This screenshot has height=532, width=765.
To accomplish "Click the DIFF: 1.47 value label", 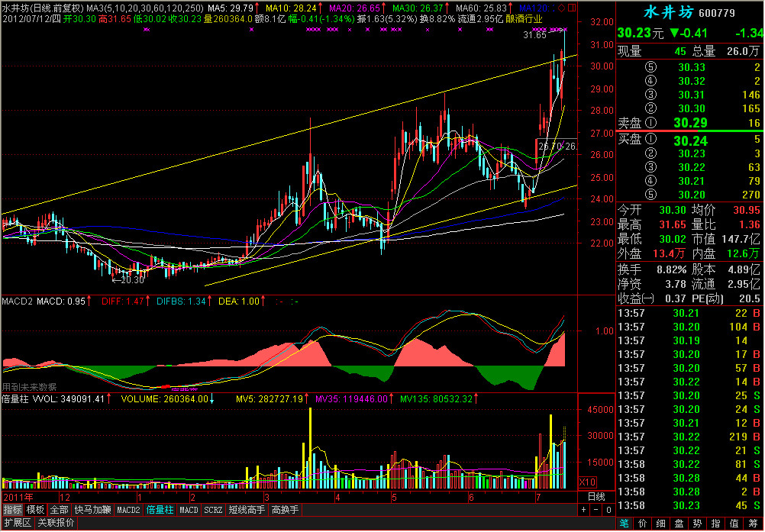I will [x=122, y=301].
